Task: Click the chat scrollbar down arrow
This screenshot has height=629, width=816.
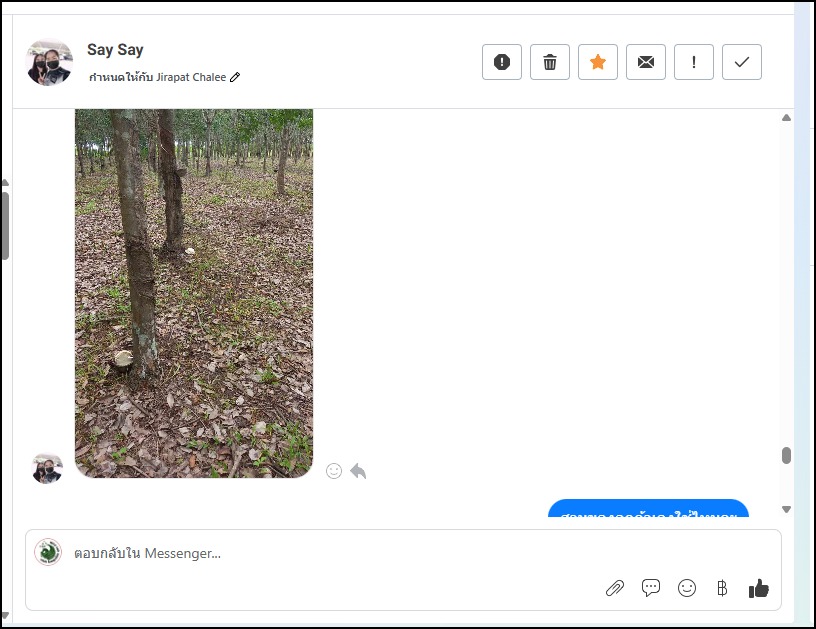Action: [x=786, y=509]
